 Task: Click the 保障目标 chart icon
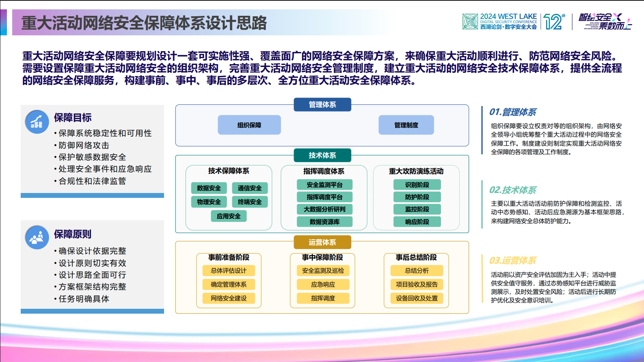point(37,122)
